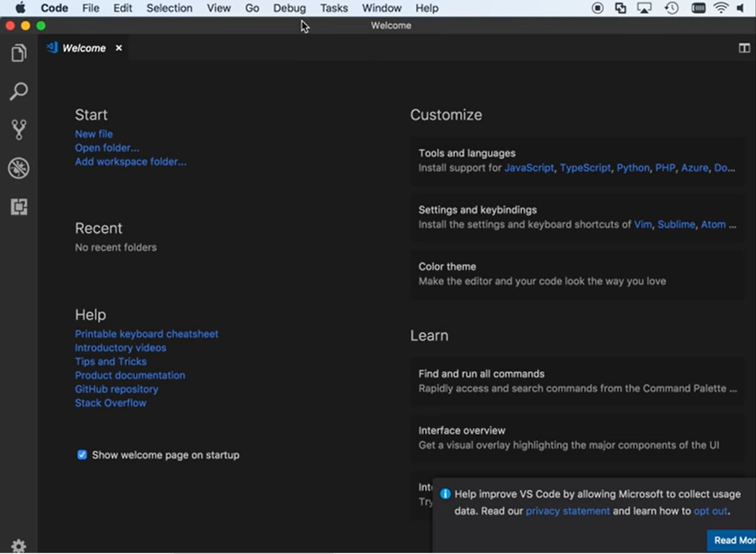Image resolution: width=756 pixels, height=554 pixels.
Task: Click the Manage gear icon
Action: tap(19, 546)
